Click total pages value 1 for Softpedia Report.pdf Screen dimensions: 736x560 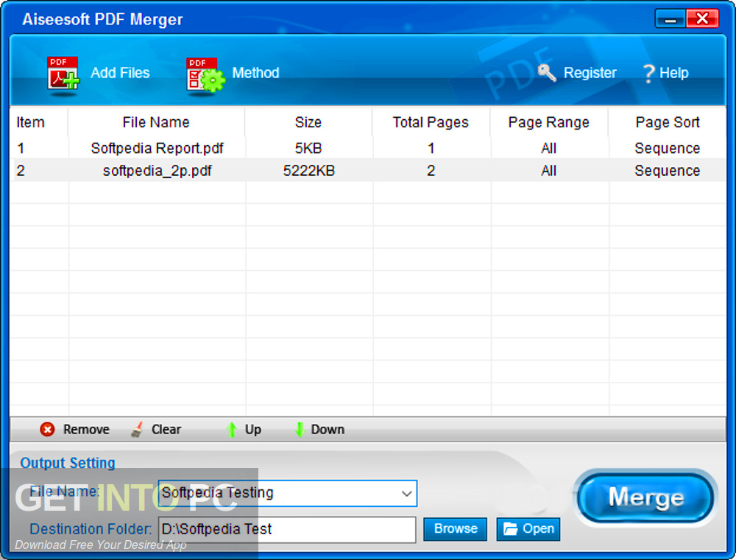[x=431, y=149]
